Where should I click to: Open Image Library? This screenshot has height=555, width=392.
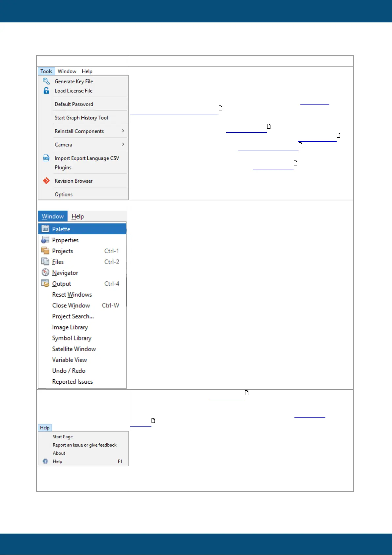[x=70, y=327]
